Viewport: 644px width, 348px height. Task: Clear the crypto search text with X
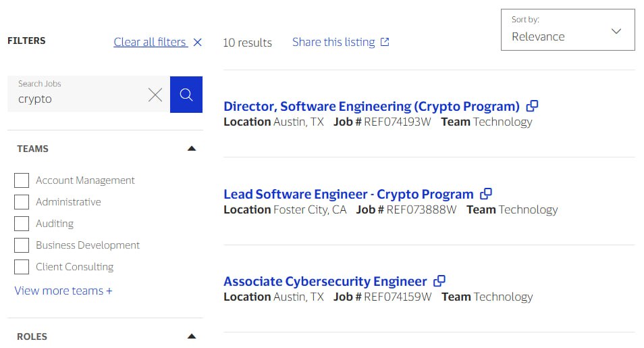pos(155,95)
